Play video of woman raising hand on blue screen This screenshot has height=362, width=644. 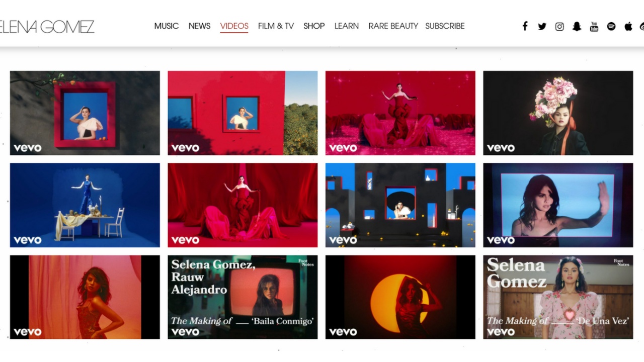[x=558, y=205]
